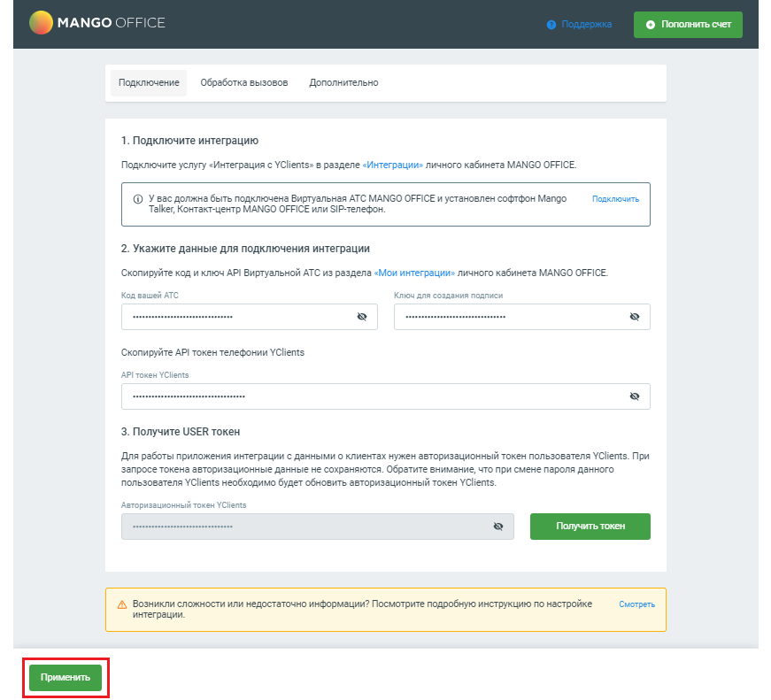Open the Обработка вызовов tab

(244, 82)
